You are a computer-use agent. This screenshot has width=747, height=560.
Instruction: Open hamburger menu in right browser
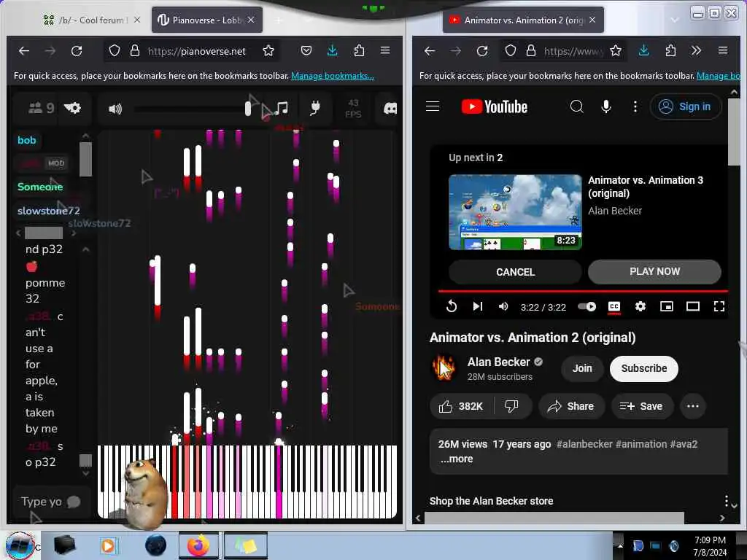[723, 50]
